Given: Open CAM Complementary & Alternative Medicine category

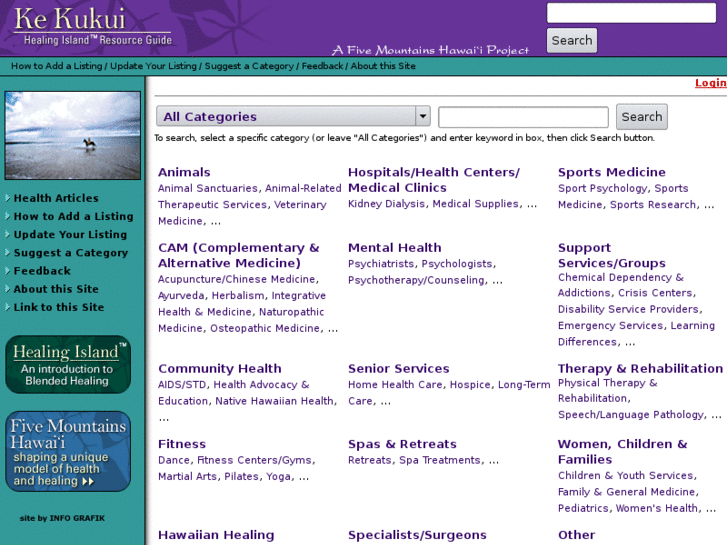Looking at the screenshot, I should pyautogui.click(x=239, y=255).
